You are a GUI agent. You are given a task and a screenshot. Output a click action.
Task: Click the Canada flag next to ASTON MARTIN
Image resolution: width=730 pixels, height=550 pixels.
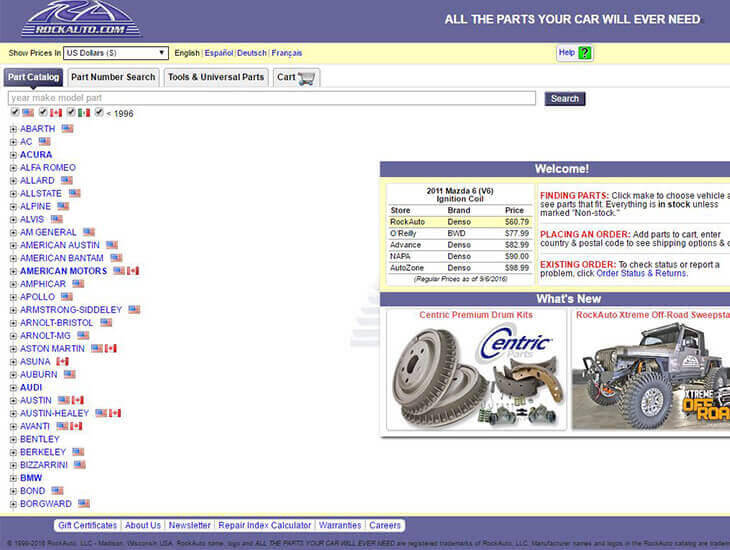(x=111, y=348)
